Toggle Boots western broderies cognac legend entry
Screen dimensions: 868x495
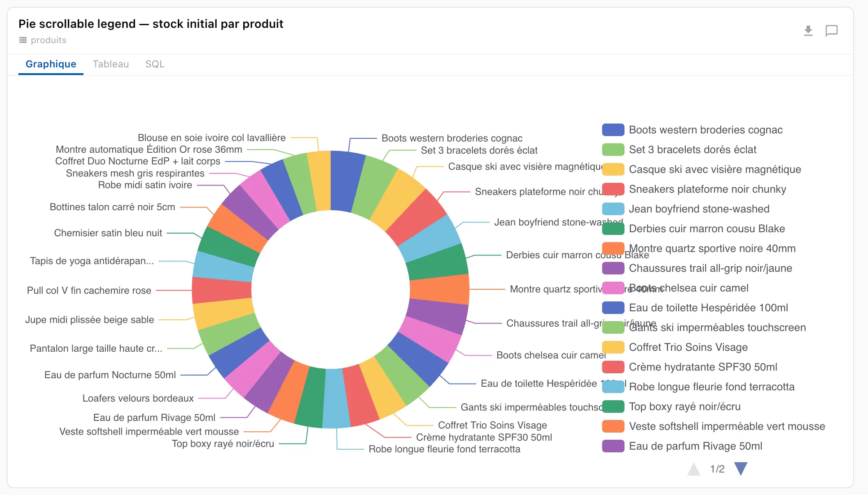coord(692,130)
